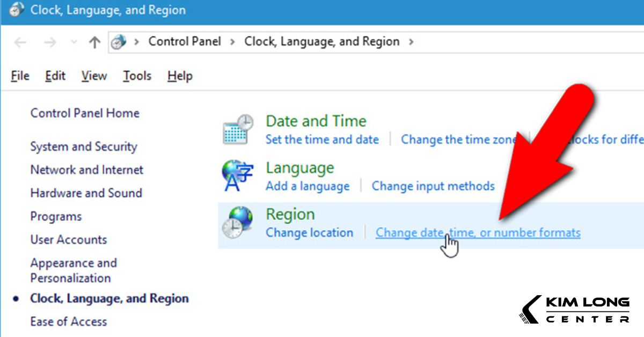Expand breadcrumb arrow after Clock, Language, and Region
The image size is (644, 337).
[x=412, y=41]
